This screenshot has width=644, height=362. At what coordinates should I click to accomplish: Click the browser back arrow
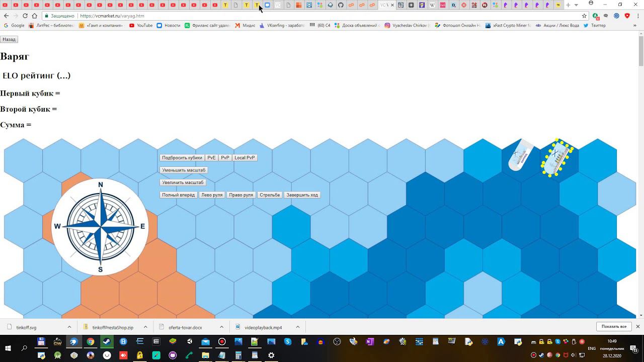6,16
